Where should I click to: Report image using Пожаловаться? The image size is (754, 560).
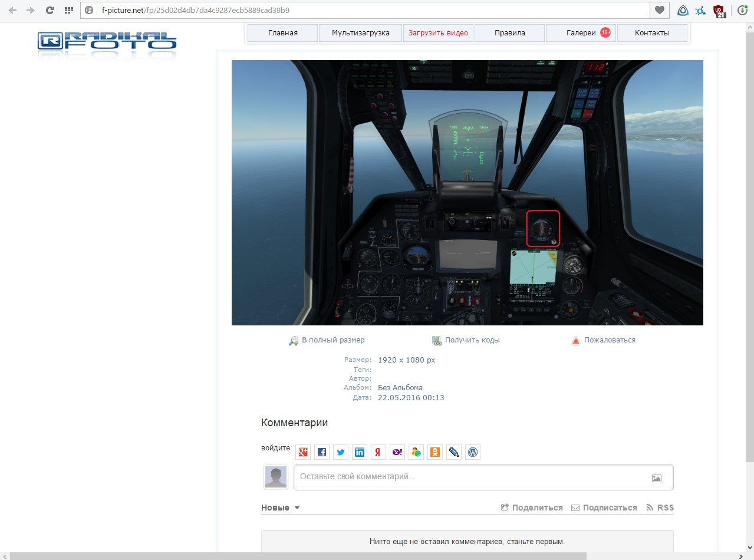tap(609, 340)
